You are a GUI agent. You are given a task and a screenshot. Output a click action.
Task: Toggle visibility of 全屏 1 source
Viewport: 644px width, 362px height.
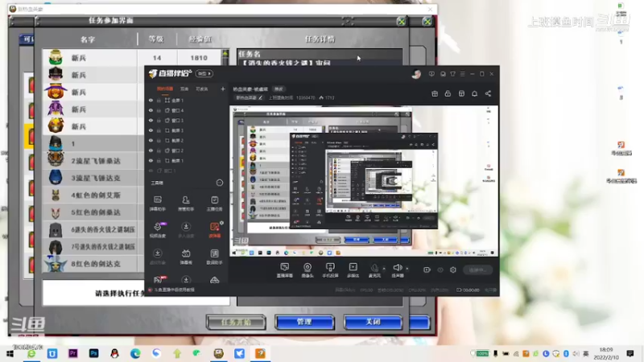(x=151, y=100)
